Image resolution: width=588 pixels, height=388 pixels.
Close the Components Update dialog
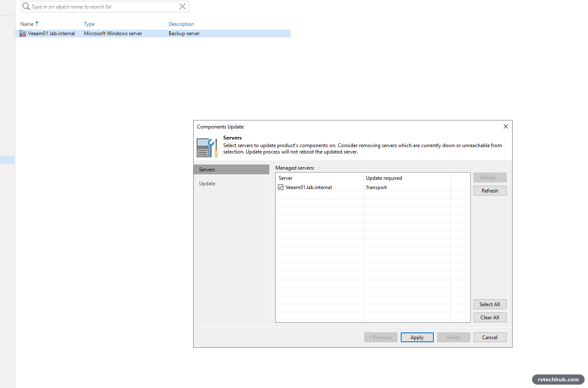click(x=505, y=126)
